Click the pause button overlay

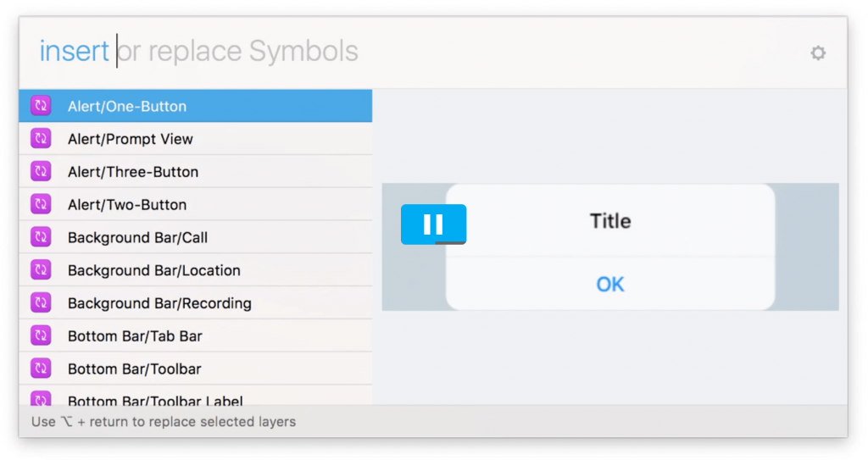pos(433,224)
